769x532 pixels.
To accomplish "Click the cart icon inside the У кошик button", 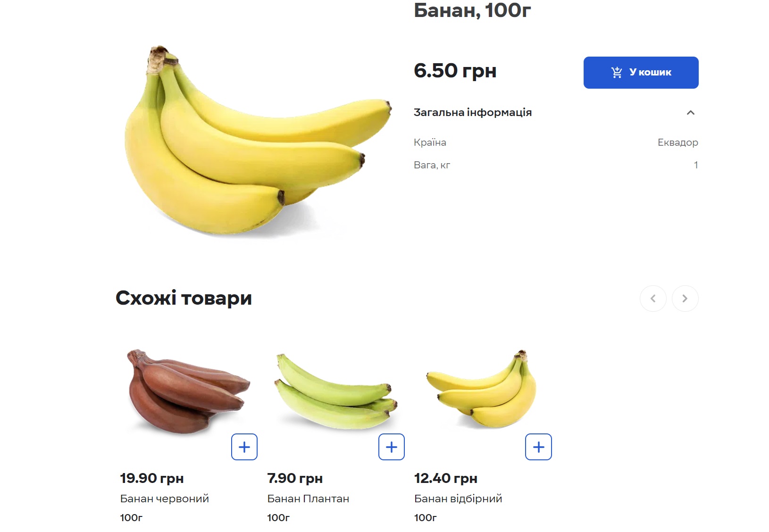I will 616,72.
